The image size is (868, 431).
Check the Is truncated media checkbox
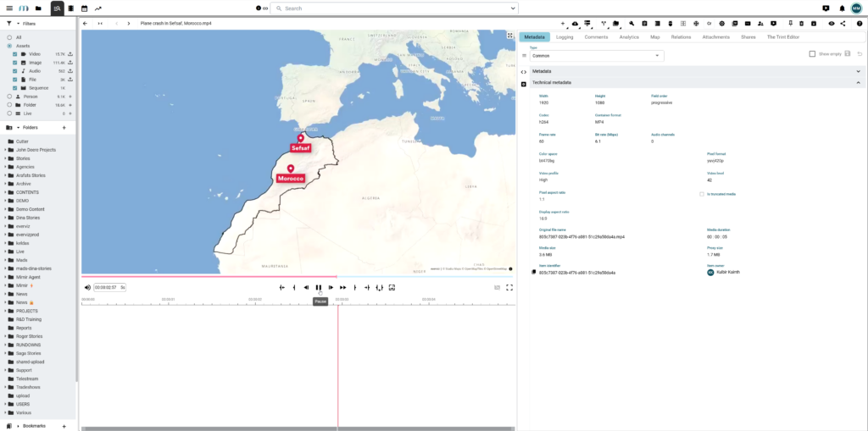click(702, 194)
